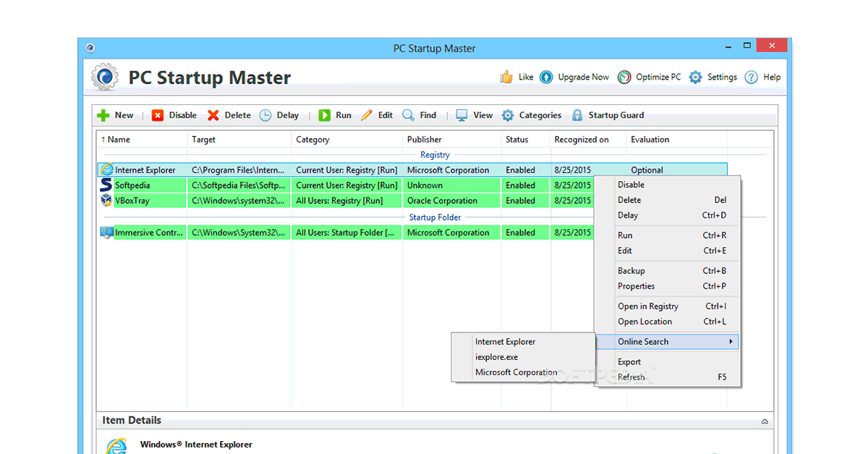868x454 pixels.
Task: Click the green Run play icon
Action: tap(325, 116)
